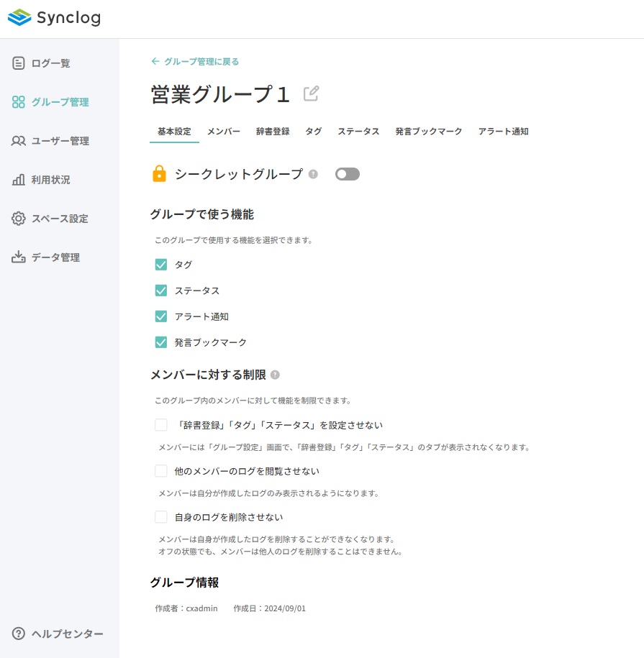Edit the group name with pencil icon
The image size is (644, 658).
pos(312,93)
